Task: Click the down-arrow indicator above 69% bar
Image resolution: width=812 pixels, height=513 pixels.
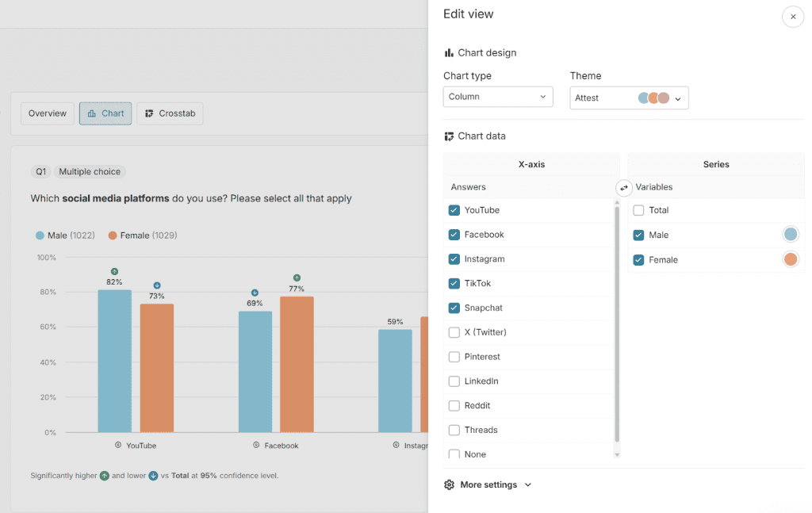Action: 255,293
